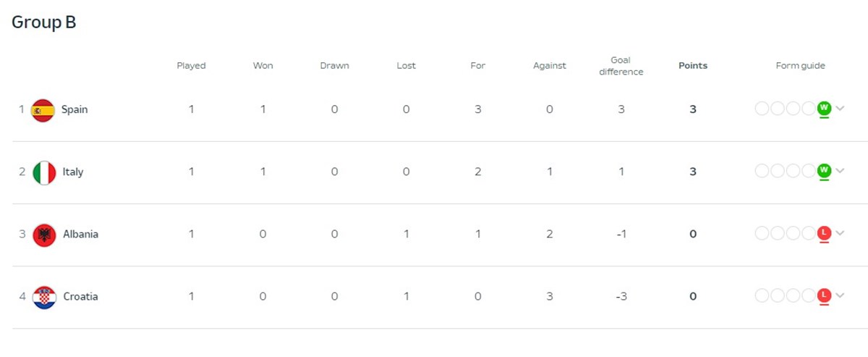Click Spain's green W form badge

(823, 109)
